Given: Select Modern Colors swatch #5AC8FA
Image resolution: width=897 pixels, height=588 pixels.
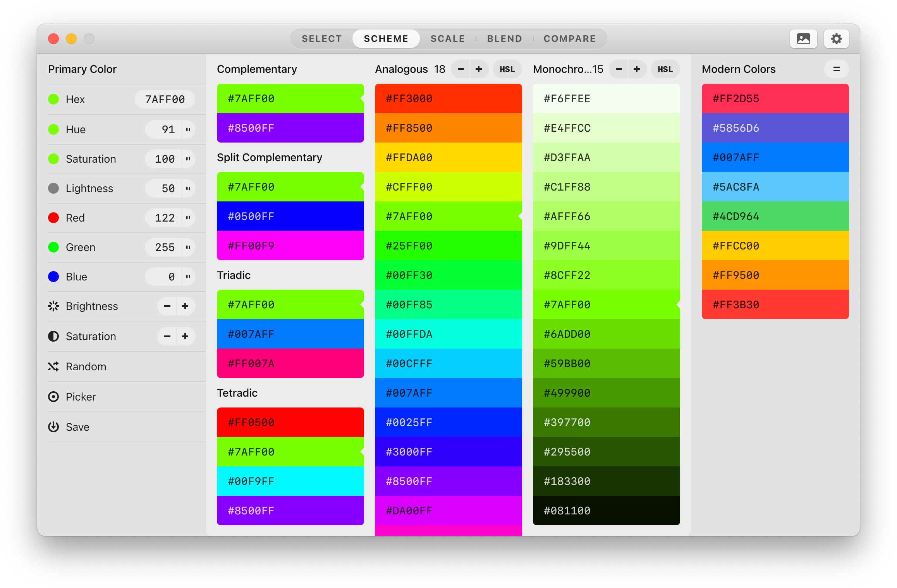Looking at the screenshot, I should pos(775,187).
